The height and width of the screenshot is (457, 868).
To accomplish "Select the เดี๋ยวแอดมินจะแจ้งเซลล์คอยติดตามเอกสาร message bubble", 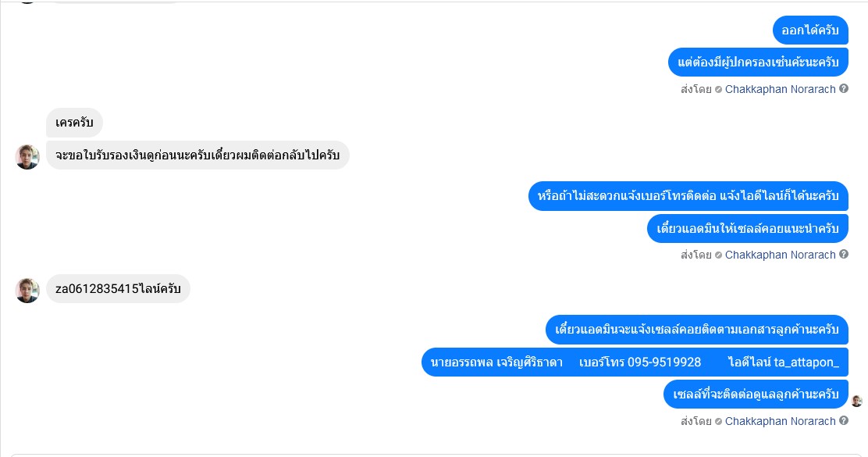I will point(696,330).
